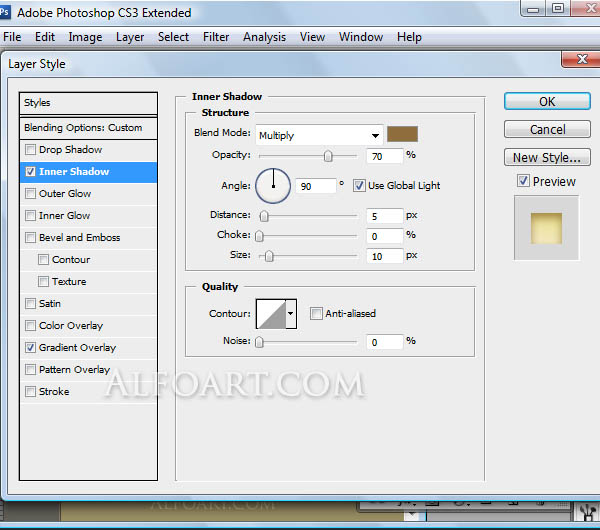Screen dimensions: 600x530
Task: Enable the Satin checkbox
Action: coord(30,303)
